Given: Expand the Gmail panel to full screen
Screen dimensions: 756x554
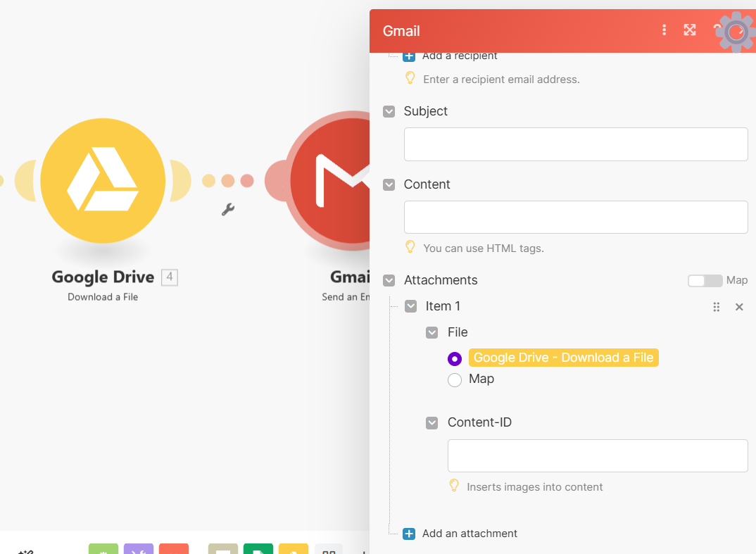Looking at the screenshot, I should [690, 30].
